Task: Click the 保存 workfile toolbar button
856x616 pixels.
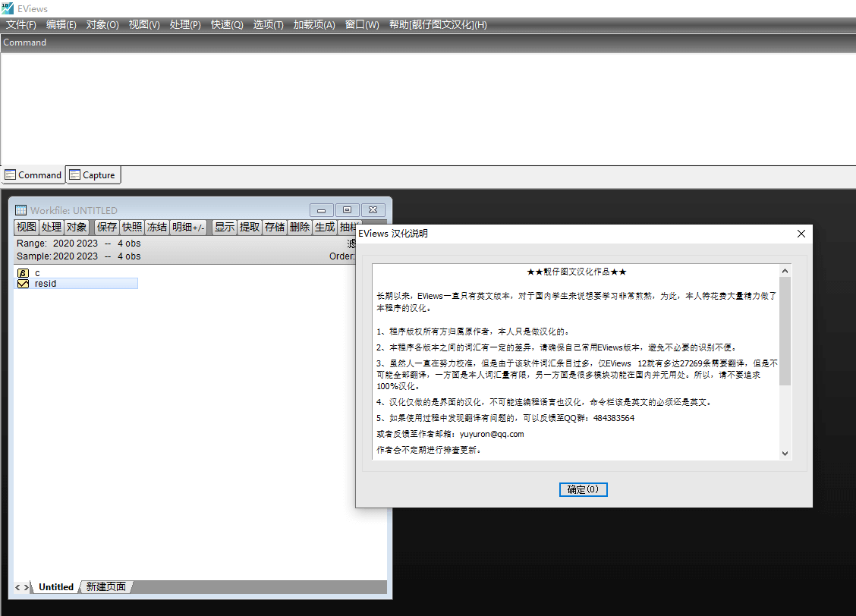Action: click(106, 227)
